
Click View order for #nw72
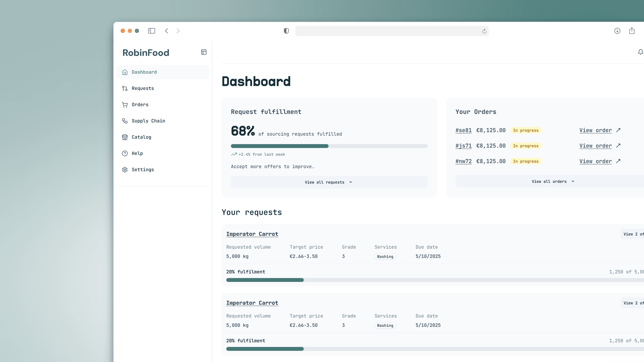point(596,161)
